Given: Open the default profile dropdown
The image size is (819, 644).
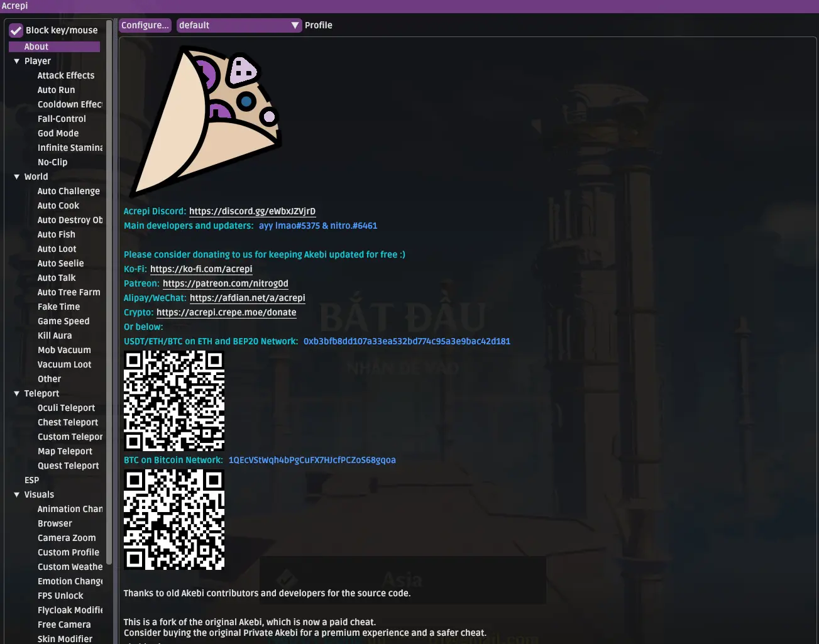Looking at the screenshot, I should tap(239, 25).
